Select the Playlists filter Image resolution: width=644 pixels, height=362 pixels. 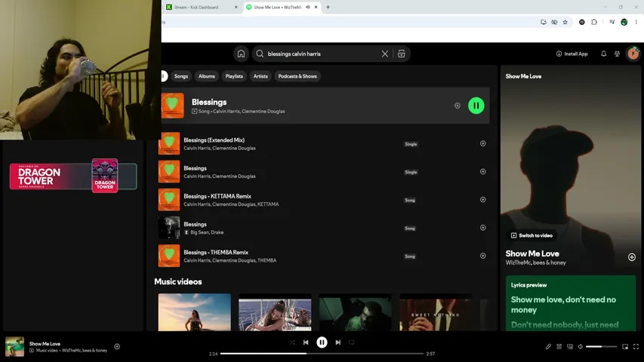(234, 76)
